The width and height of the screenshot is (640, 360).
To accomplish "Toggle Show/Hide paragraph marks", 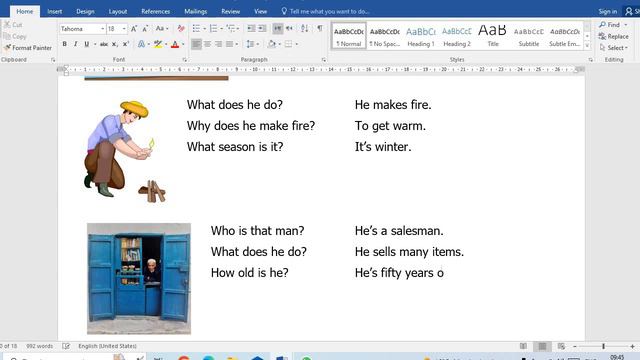I will [320, 28].
